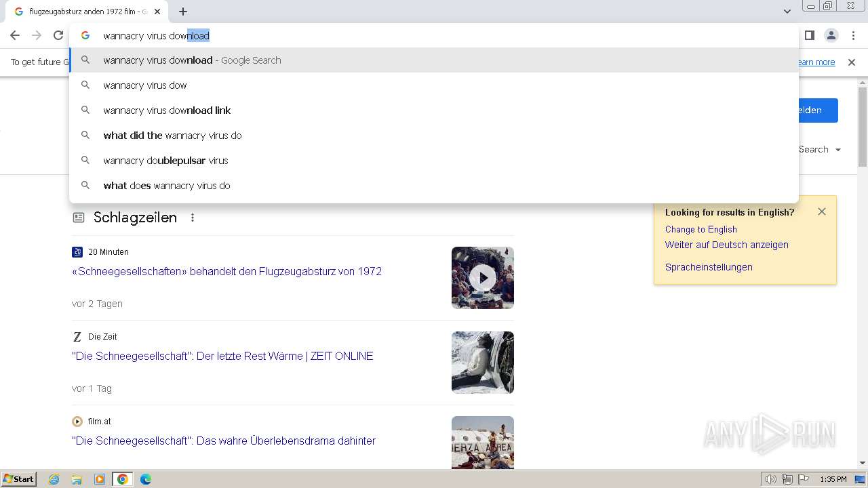Image resolution: width=868 pixels, height=488 pixels.
Task: Open the Action Center flag icon
Action: [x=804, y=479]
